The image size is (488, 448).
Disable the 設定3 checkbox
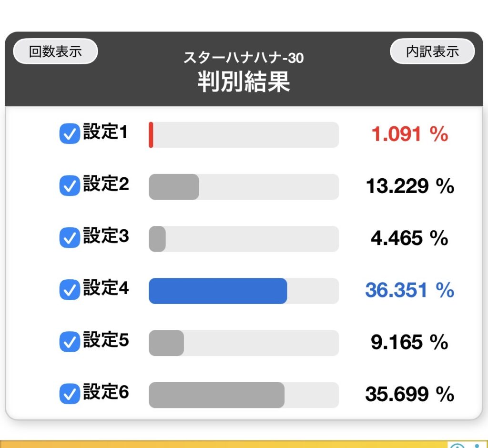coord(70,238)
